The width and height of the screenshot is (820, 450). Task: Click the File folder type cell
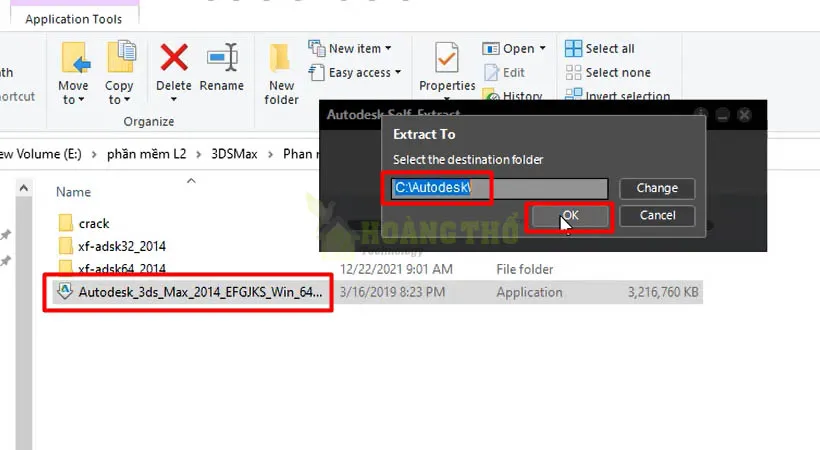525,269
